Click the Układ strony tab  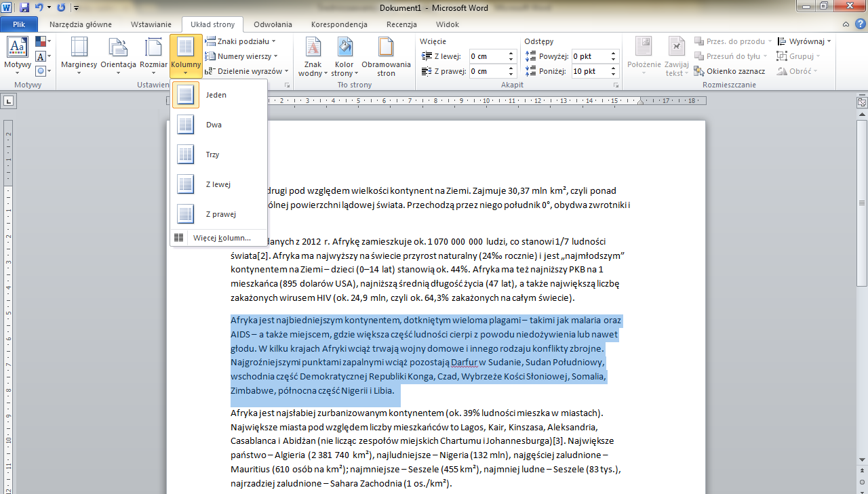[x=212, y=24]
